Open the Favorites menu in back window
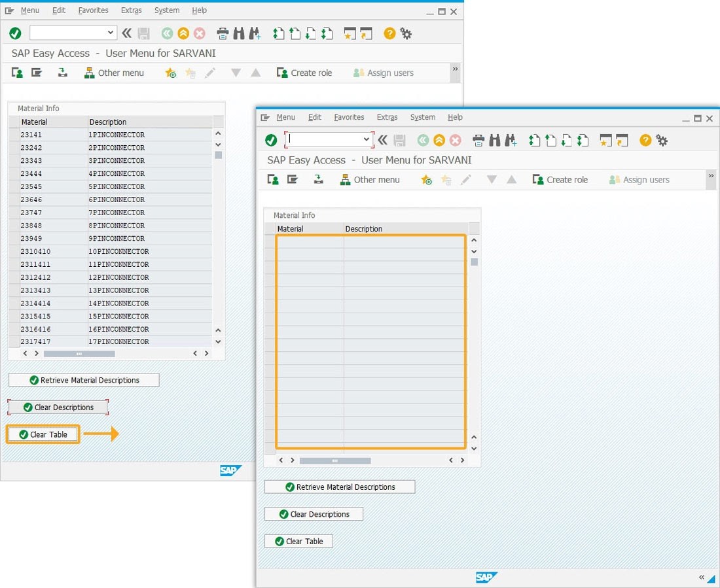 (x=93, y=10)
